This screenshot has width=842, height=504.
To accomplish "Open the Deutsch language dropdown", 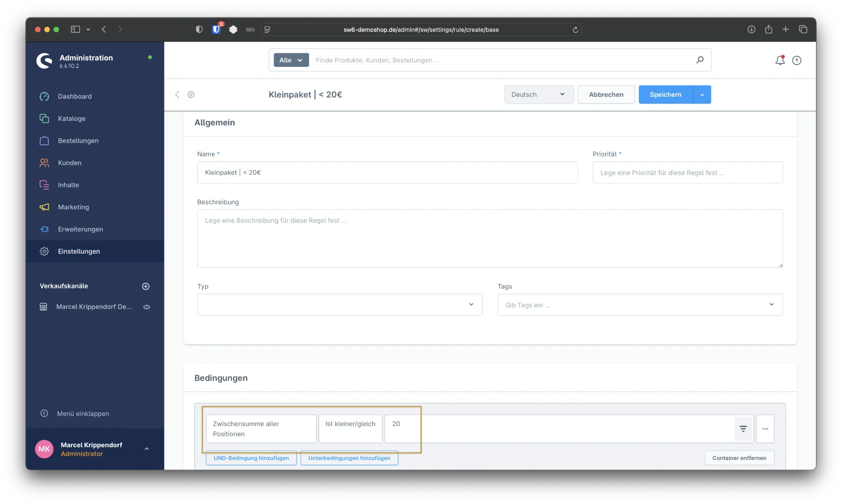I will (539, 94).
